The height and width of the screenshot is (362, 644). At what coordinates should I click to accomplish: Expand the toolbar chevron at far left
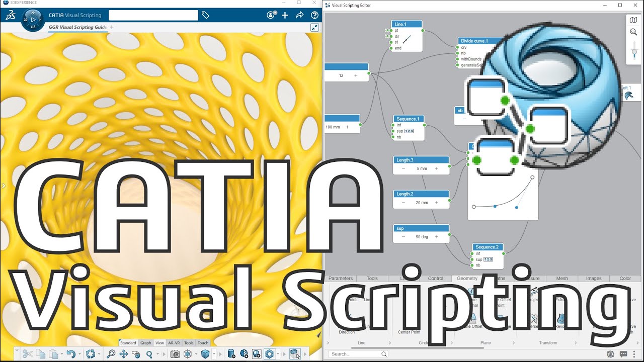point(17,350)
